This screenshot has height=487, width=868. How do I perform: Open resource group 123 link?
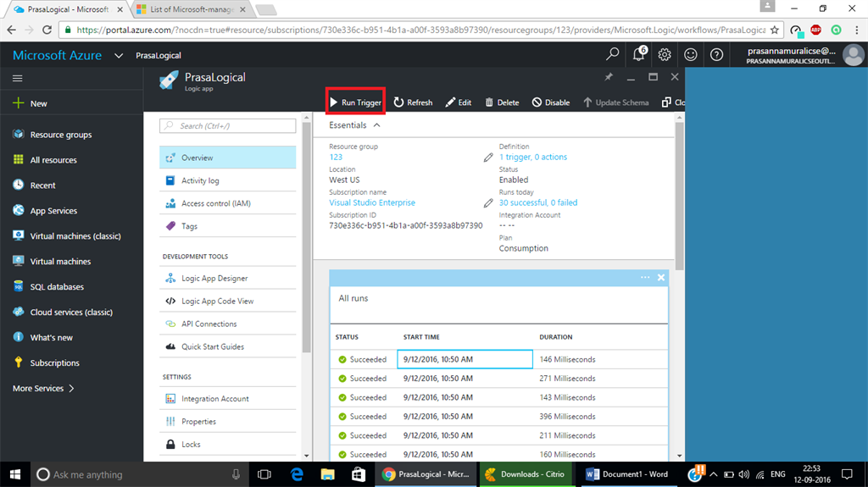click(x=336, y=158)
